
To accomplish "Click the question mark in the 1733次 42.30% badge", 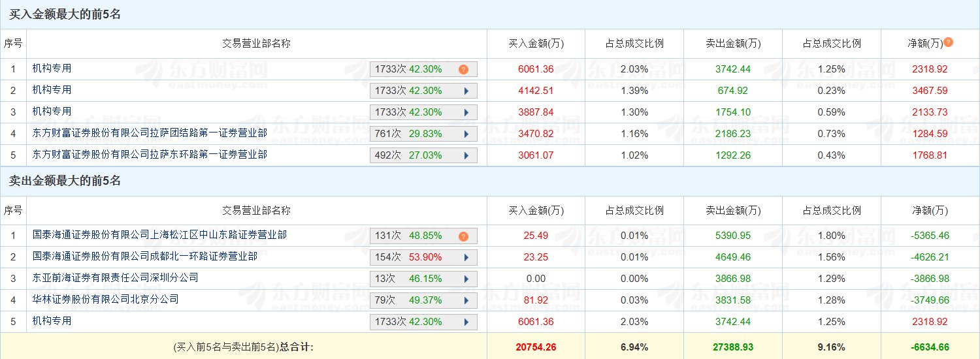I will pyautogui.click(x=463, y=69).
